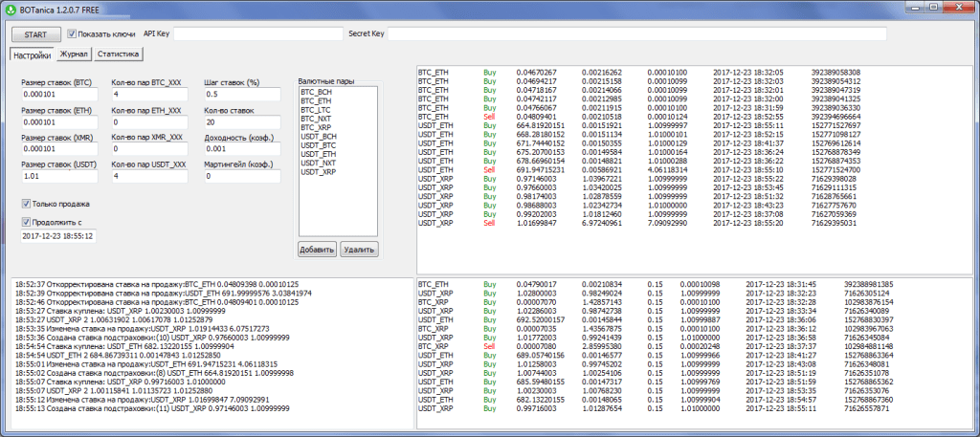
Task: Select USDT_BTC in currency pairs list
Action: point(338,144)
